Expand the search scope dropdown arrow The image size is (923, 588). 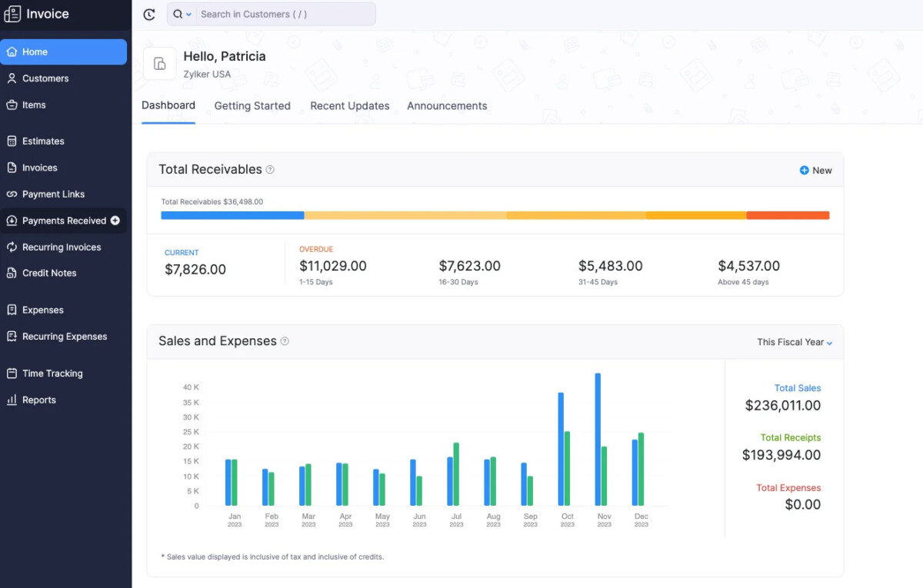coord(189,15)
